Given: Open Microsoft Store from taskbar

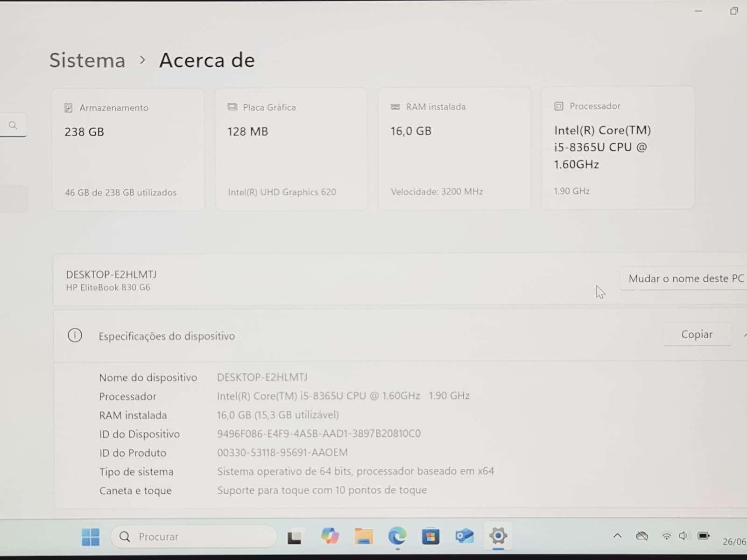Looking at the screenshot, I should click(x=430, y=536).
